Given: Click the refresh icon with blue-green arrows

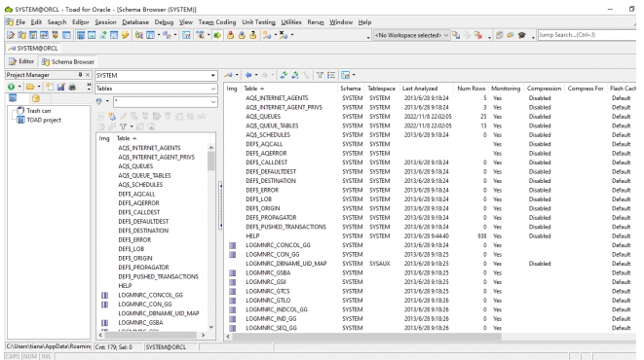Looking at the screenshot, I should [x=284, y=75].
